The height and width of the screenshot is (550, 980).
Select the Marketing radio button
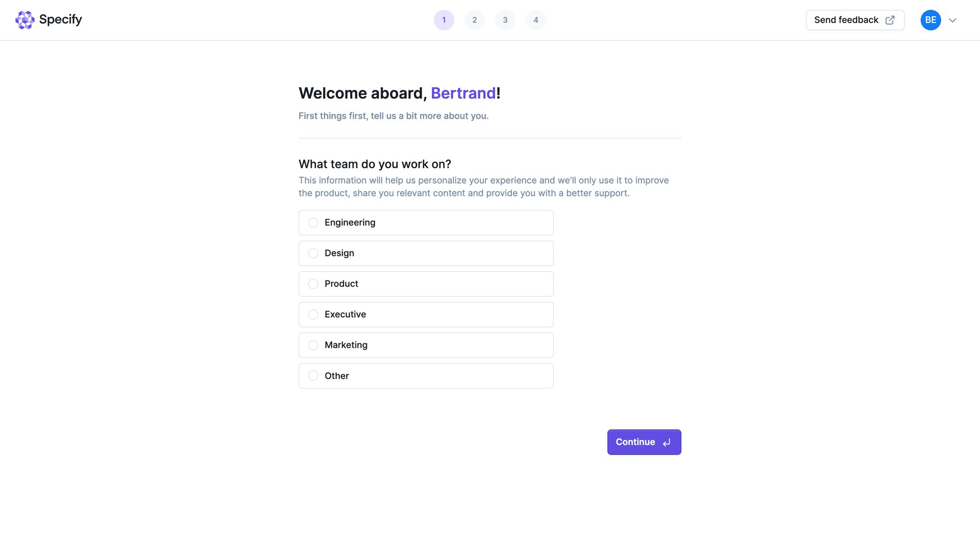pyautogui.click(x=313, y=345)
